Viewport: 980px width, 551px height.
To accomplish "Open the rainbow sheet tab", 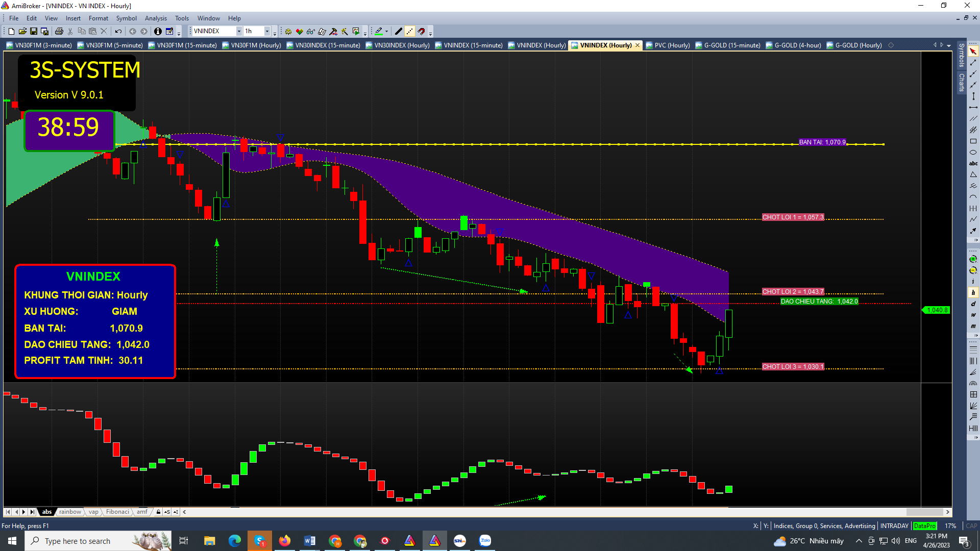I will (70, 512).
